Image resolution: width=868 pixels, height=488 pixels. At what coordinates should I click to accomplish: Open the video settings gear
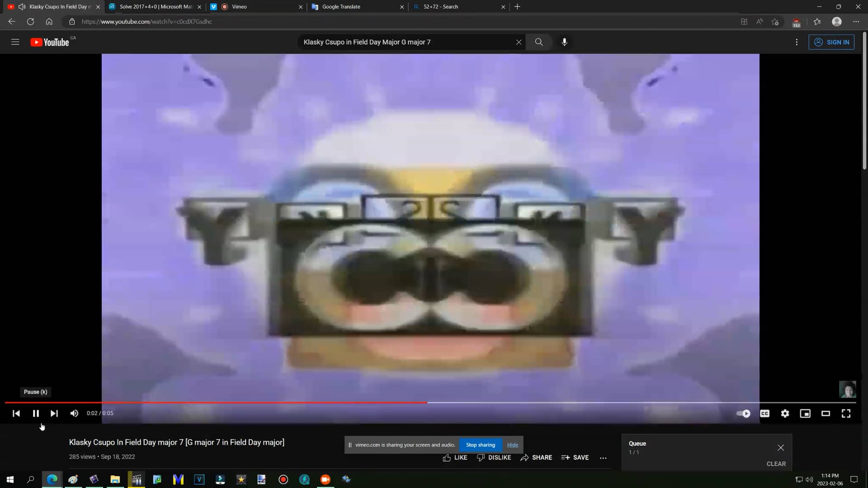click(x=785, y=413)
